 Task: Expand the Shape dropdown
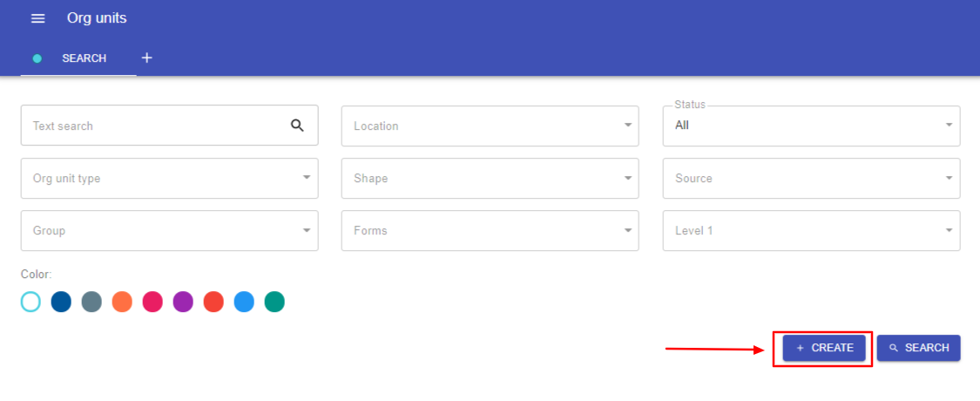(x=490, y=179)
